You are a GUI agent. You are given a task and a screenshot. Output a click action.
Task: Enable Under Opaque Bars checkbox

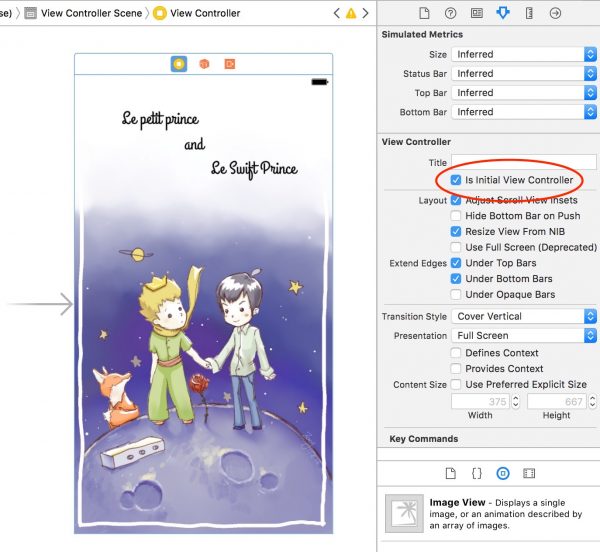[456, 294]
